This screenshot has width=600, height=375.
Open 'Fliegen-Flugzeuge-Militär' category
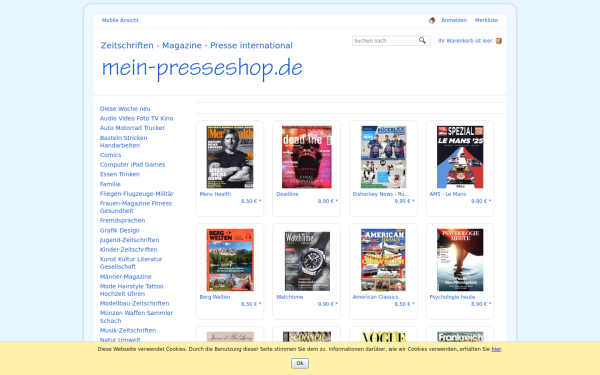click(x=137, y=194)
